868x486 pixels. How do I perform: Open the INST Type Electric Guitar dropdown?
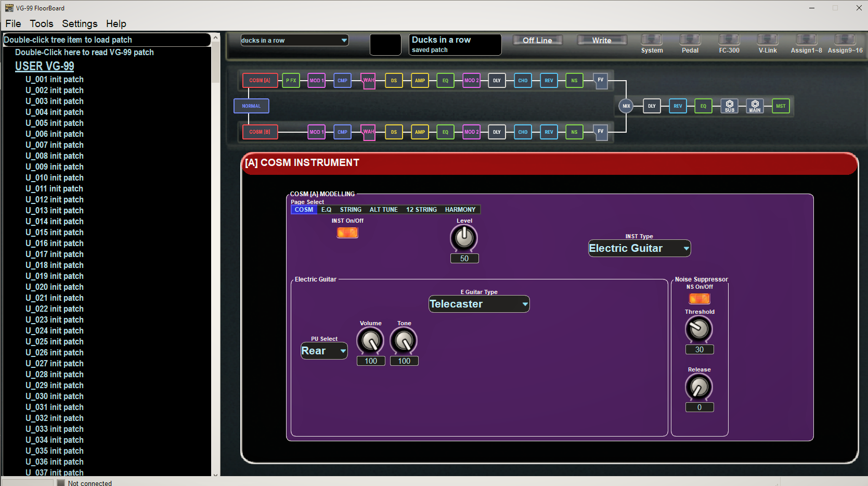click(x=639, y=249)
